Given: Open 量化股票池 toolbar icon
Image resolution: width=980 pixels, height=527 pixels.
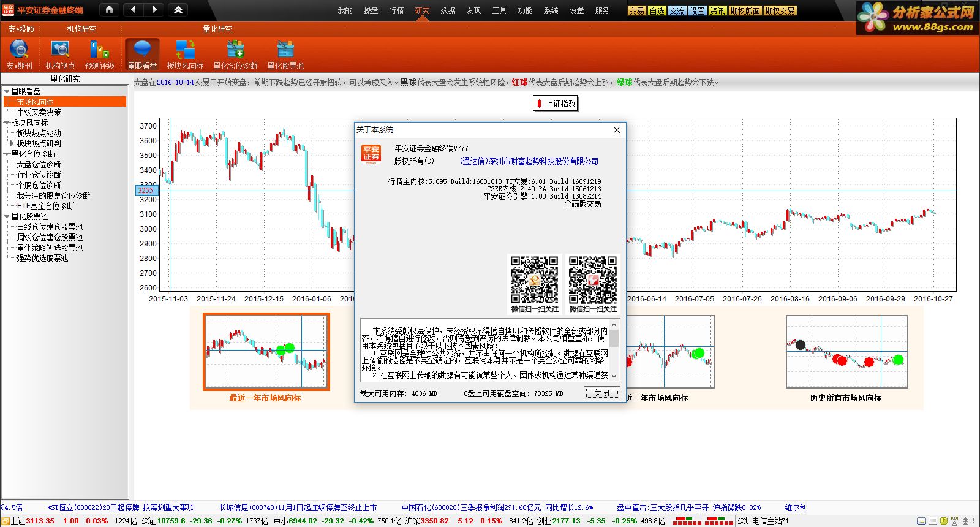Looking at the screenshot, I should 285,55.
